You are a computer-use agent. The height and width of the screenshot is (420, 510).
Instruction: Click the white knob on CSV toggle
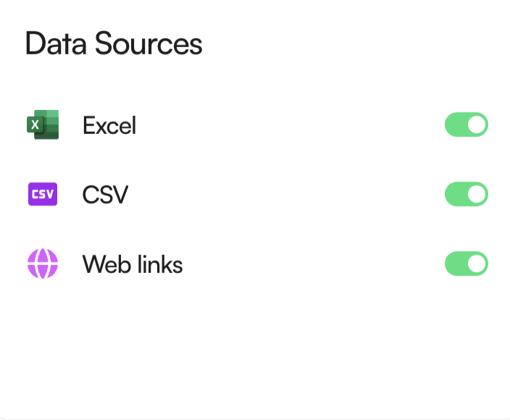point(477,194)
